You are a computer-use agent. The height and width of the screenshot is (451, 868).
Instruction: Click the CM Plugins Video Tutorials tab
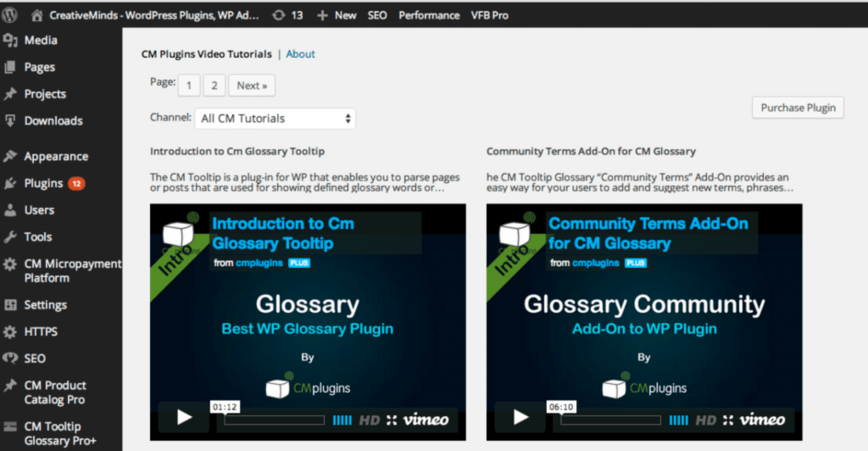[207, 54]
